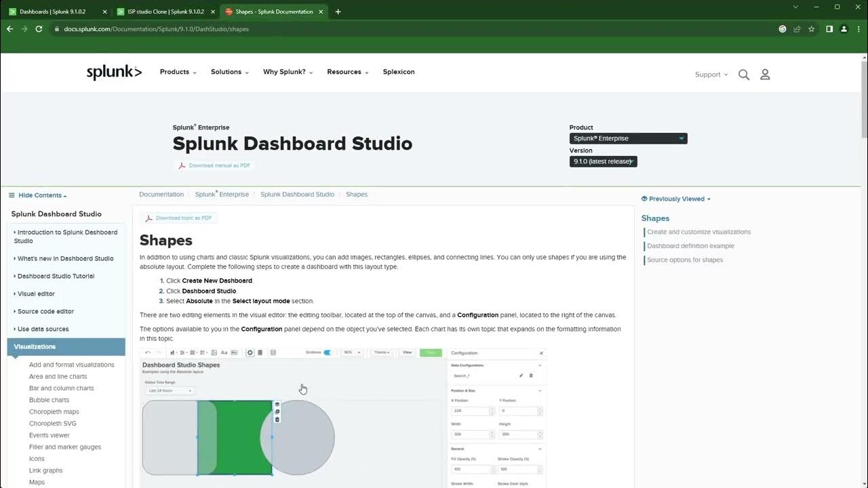Click the Dashboard Studio Shapes example screenshot
The height and width of the screenshot is (488, 868).
[343, 418]
